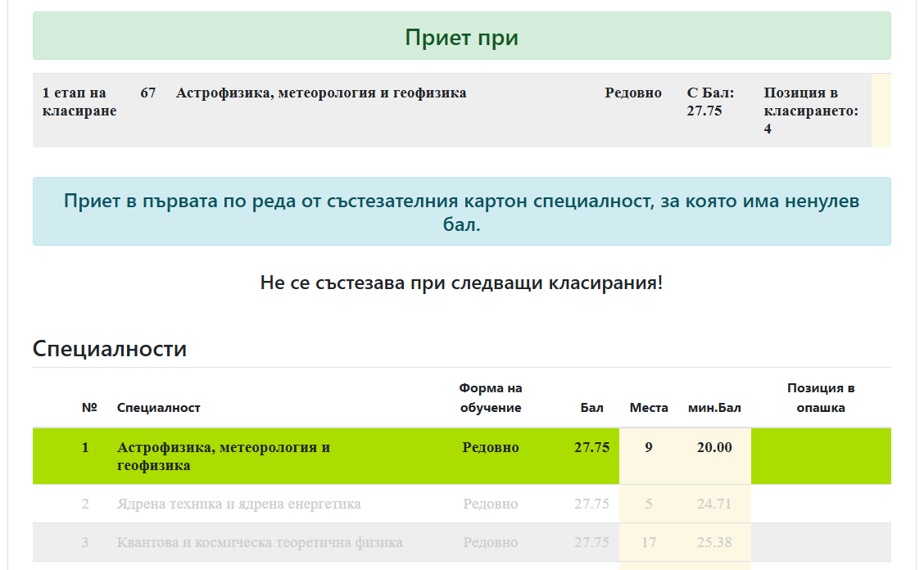Click the "Специалност" column header
924x570 pixels.
(x=159, y=408)
